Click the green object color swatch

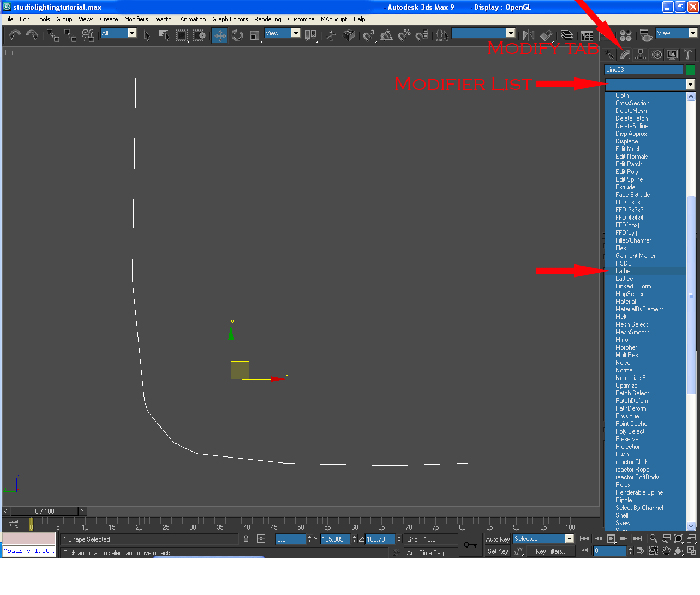pyautogui.click(x=690, y=70)
